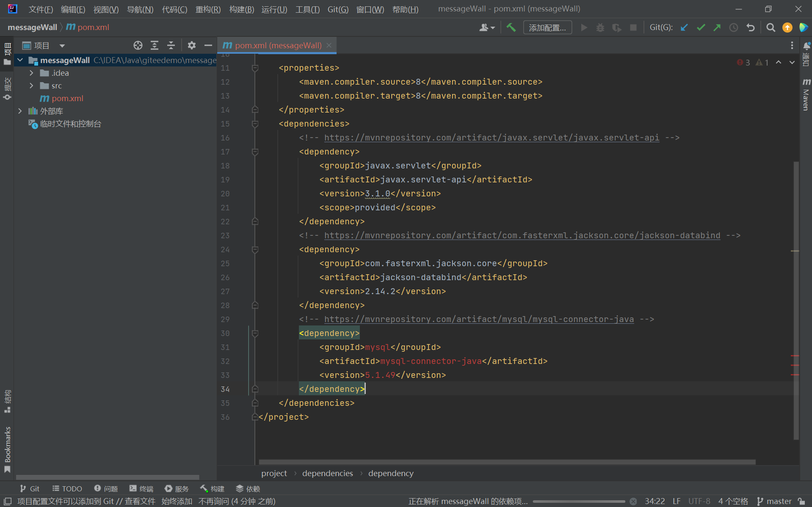The width and height of the screenshot is (812, 507).
Task: Open the mysql-connector-java mvnrepository link
Action: [479, 319]
